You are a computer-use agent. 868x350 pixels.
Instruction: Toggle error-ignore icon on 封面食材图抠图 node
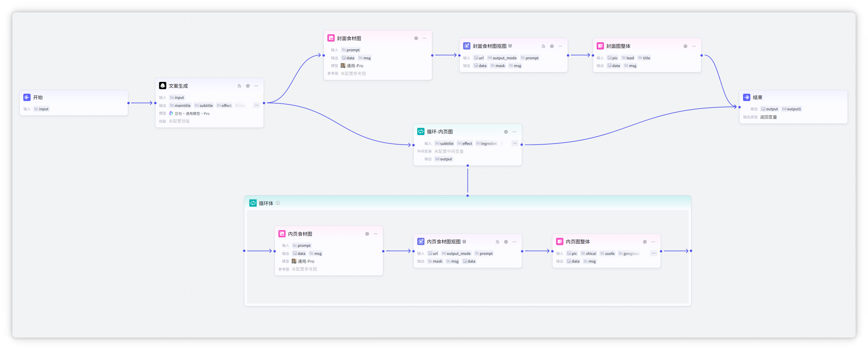click(x=543, y=46)
